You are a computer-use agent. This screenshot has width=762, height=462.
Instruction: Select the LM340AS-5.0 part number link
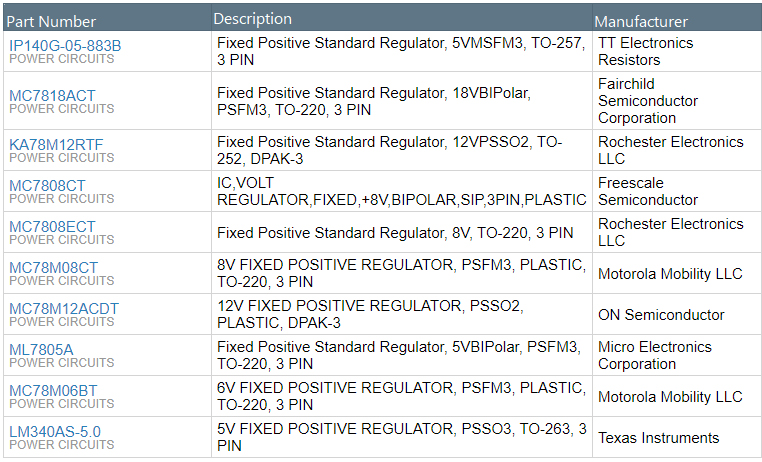click(x=55, y=431)
